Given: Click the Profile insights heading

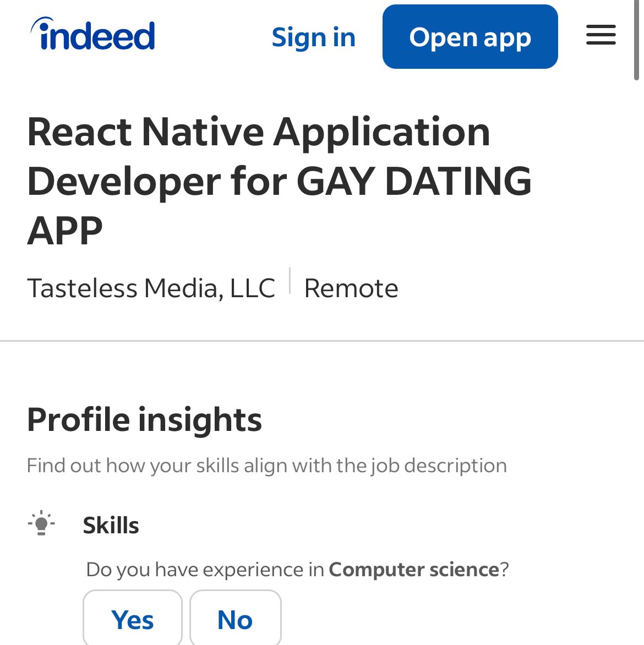Looking at the screenshot, I should (x=144, y=420).
